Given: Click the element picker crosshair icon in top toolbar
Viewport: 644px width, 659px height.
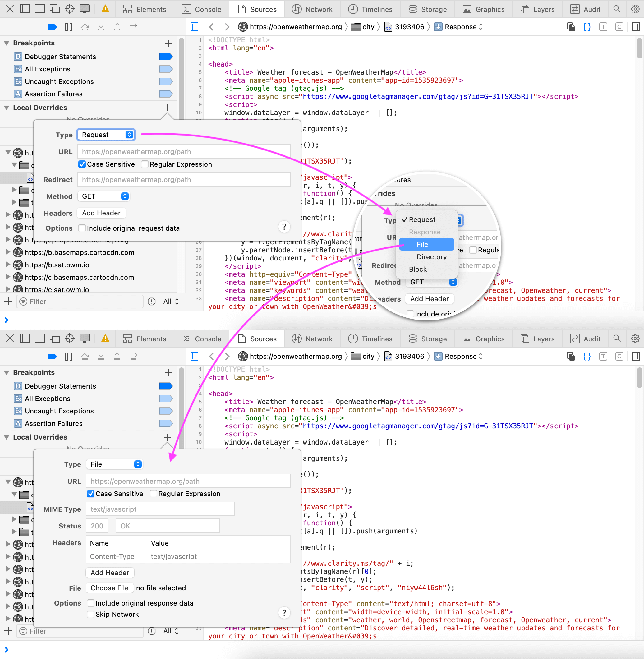Looking at the screenshot, I should tap(69, 9).
